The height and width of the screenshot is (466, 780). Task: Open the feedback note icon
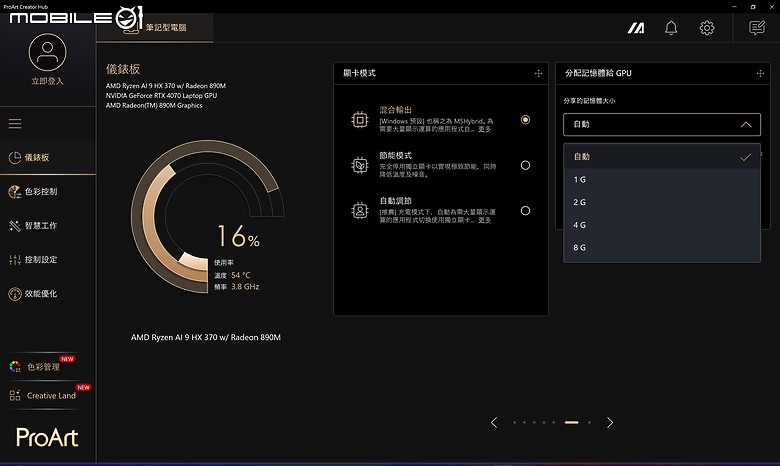(757, 28)
